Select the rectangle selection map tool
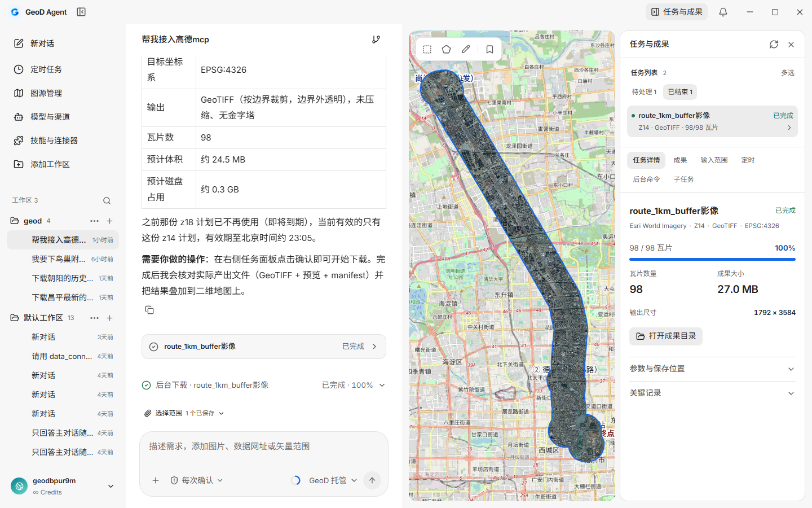This screenshot has width=812, height=508. pos(427,49)
